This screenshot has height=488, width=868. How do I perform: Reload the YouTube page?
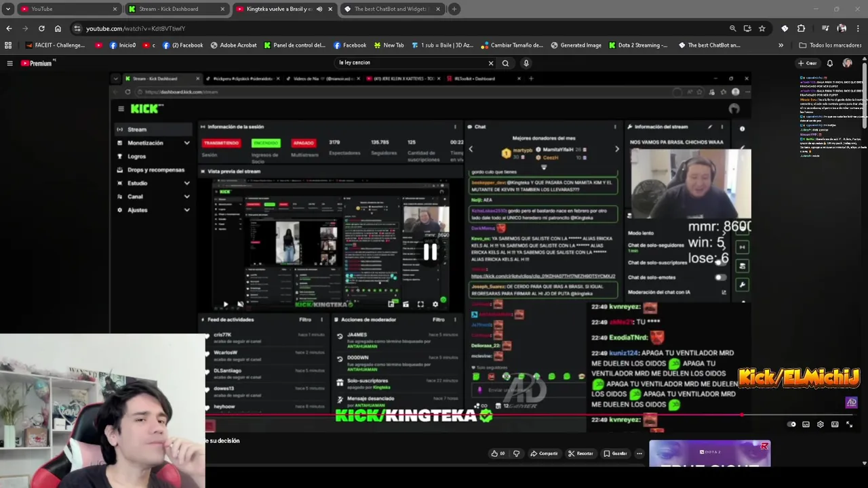(x=41, y=28)
